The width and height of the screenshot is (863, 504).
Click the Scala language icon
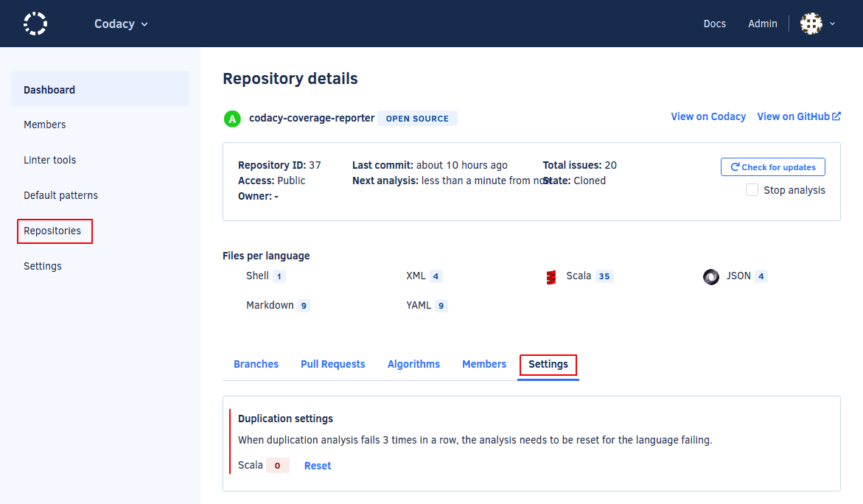click(551, 276)
